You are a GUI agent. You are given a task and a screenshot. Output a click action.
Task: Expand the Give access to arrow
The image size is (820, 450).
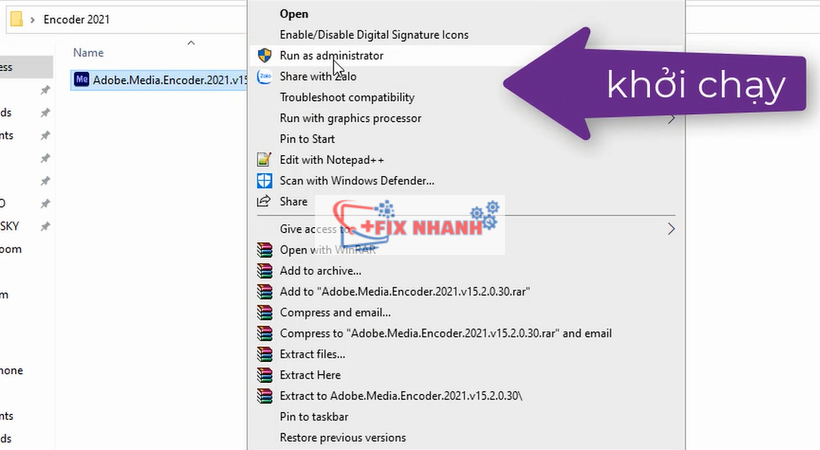click(671, 229)
